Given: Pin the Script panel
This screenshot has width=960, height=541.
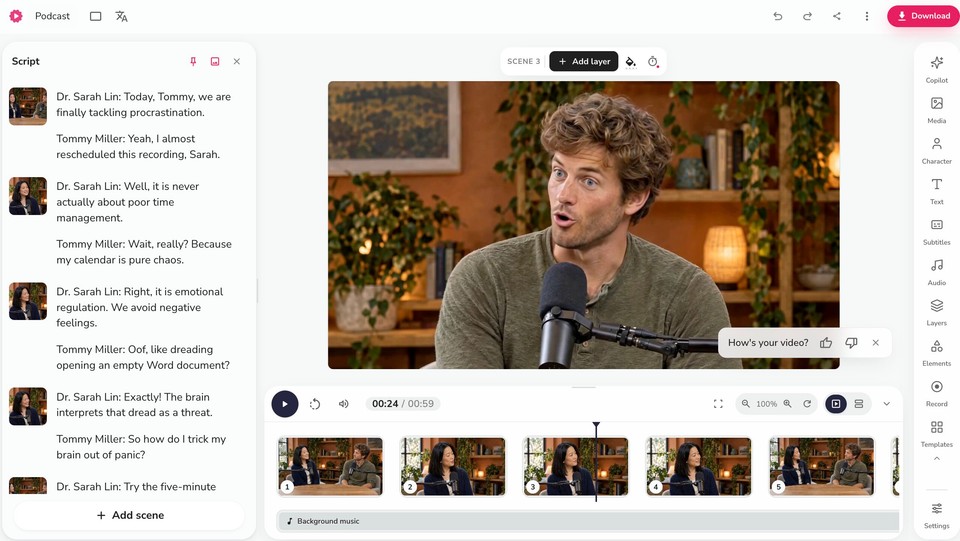Looking at the screenshot, I should [193, 61].
